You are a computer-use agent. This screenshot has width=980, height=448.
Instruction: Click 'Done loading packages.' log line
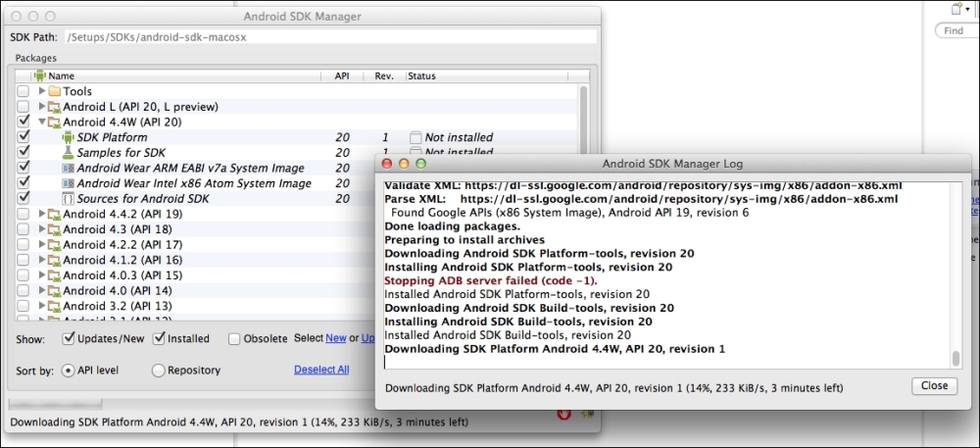pyautogui.click(x=451, y=226)
